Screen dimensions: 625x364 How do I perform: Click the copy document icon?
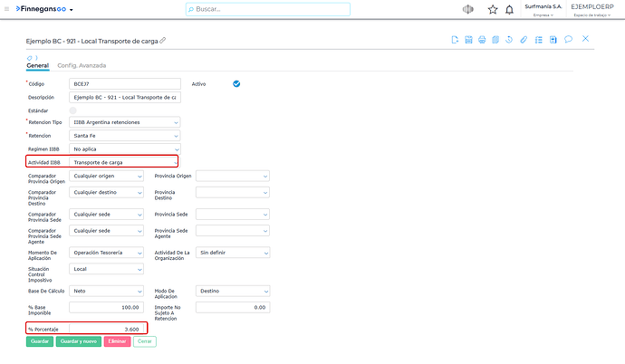[x=495, y=40]
